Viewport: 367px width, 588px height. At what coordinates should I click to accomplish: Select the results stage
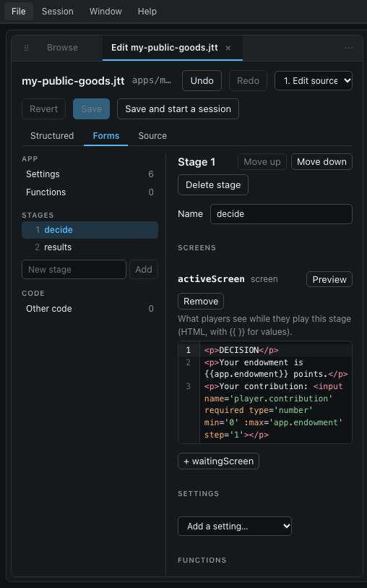[90, 247]
